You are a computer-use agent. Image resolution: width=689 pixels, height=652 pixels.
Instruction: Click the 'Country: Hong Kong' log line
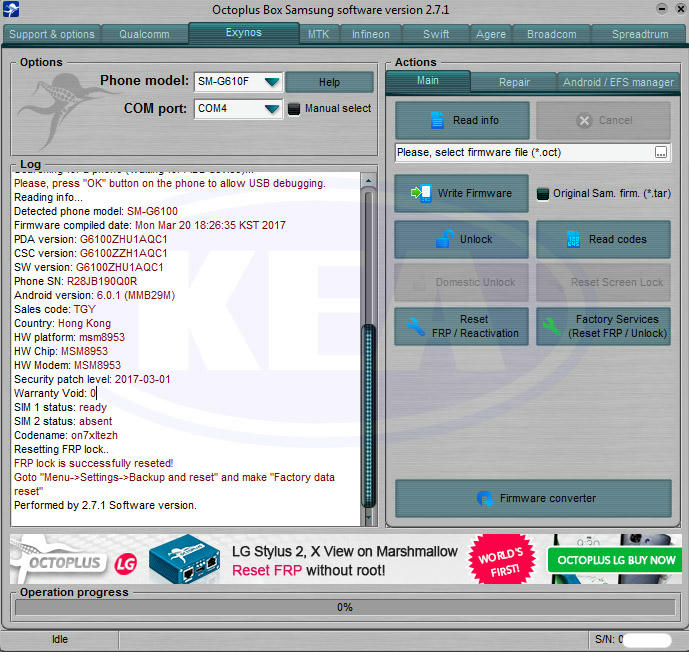[x=62, y=323]
